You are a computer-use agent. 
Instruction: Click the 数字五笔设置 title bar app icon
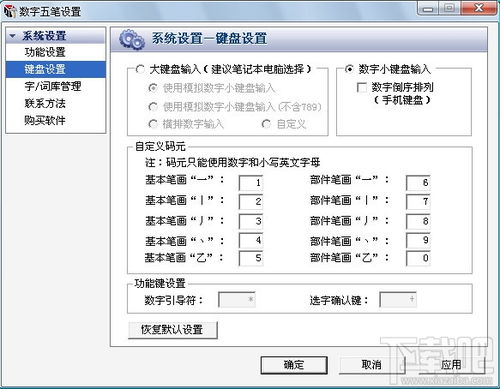pyautogui.click(x=10, y=11)
